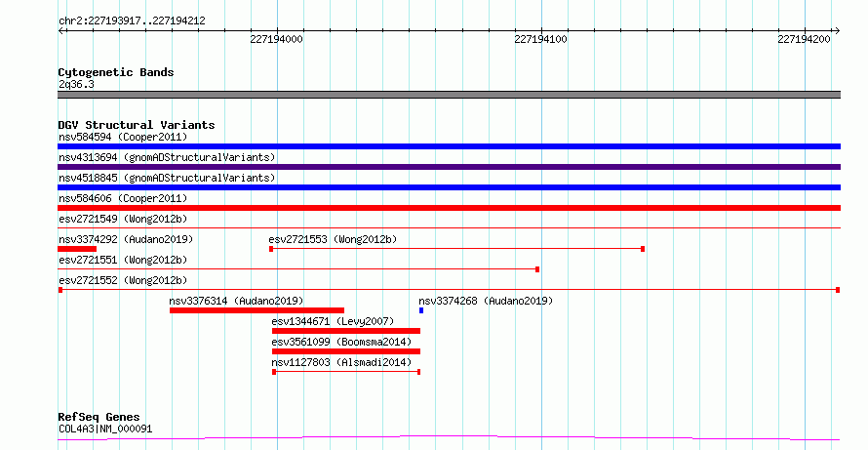Image resolution: width=868 pixels, height=450 pixels.
Task: Click the chr2:227193917..227194212 coordinate range label
Action: pyautogui.click(x=132, y=21)
